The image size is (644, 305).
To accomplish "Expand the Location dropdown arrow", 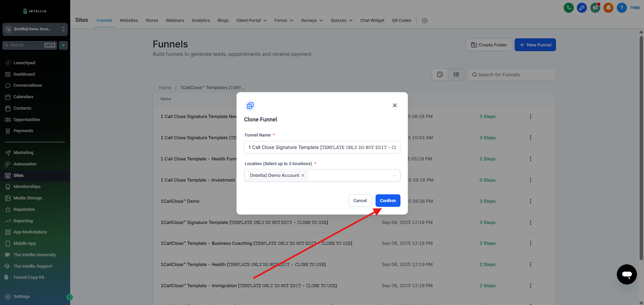I will point(394,176).
